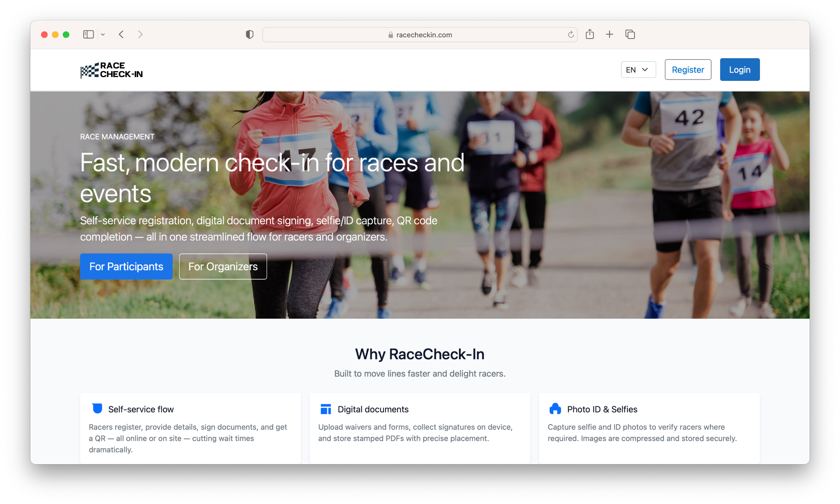Click the Why RaceCheck-In heading

(x=420, y=354)
